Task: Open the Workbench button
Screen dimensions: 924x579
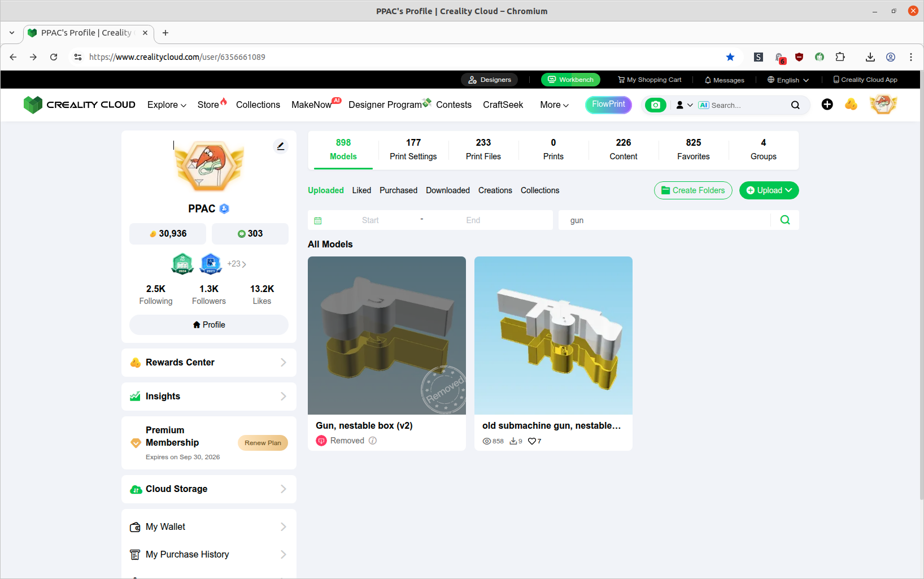Action: [x=570, y=80]
